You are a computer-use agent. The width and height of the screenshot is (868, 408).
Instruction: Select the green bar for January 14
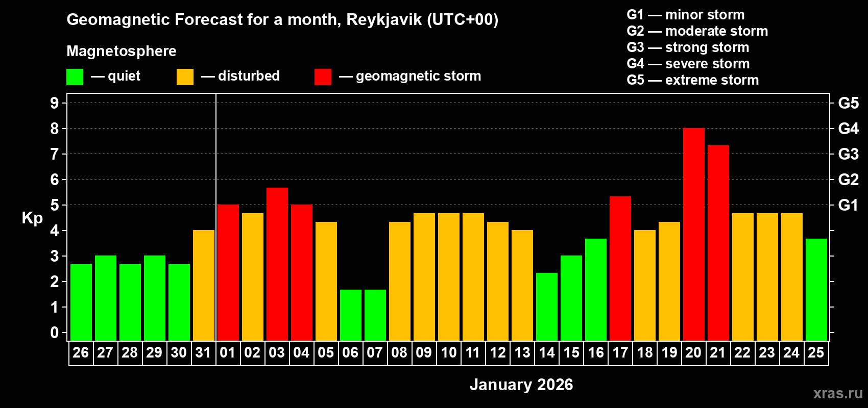tap(546, 307)
